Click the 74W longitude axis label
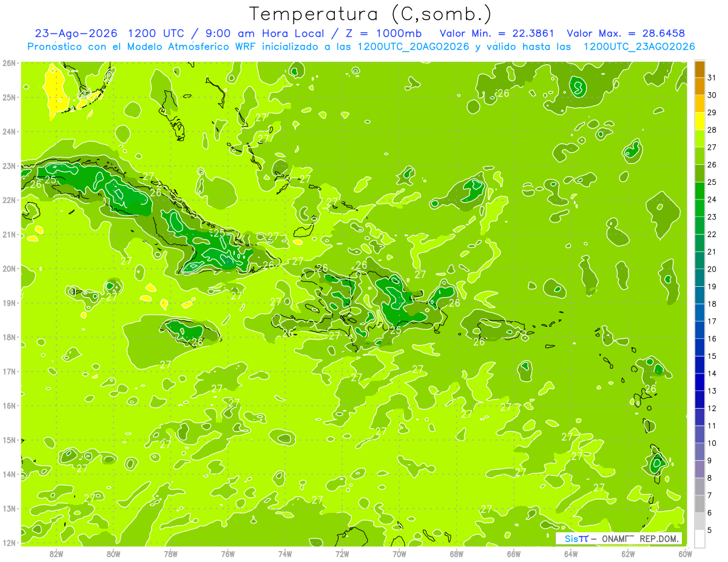Screen dimensions: 728x562 (x=285, y=554)
